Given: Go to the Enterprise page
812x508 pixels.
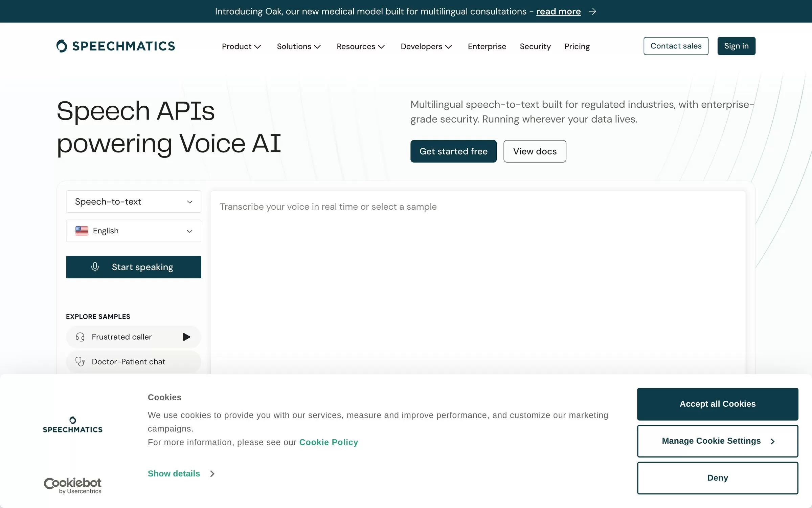Looking at the screenshot, I should coord(487,46).
